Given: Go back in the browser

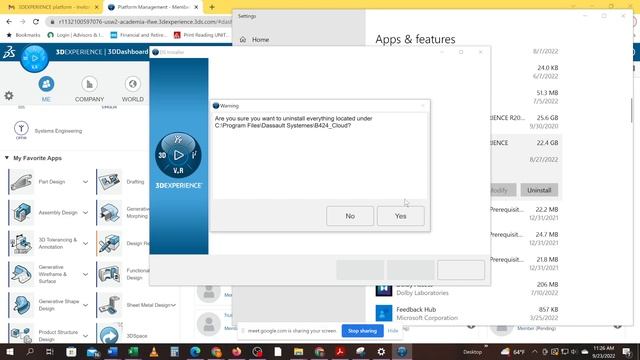Looking at the screenshot, I should click(9, 22).
